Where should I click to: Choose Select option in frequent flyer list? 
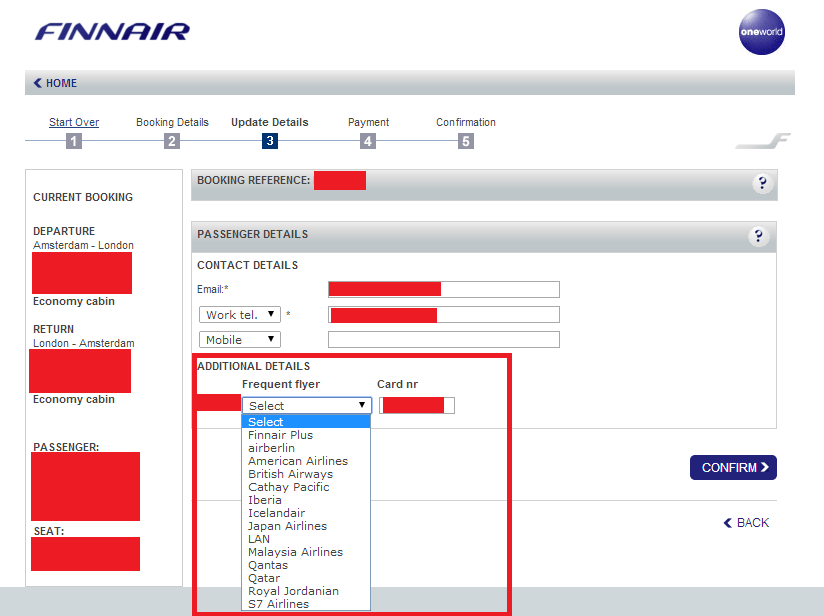pyautogui.click(x=306, y=422)
